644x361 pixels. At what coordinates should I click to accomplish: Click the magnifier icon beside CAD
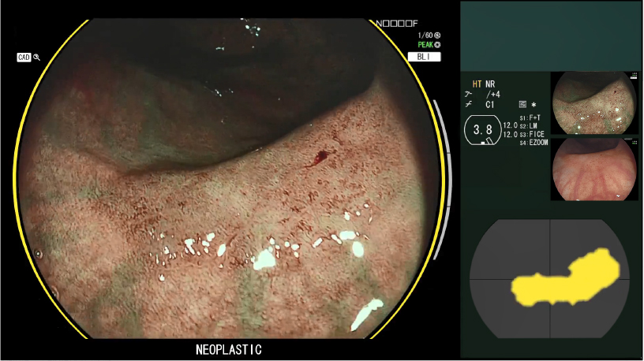tap(36, 58)
